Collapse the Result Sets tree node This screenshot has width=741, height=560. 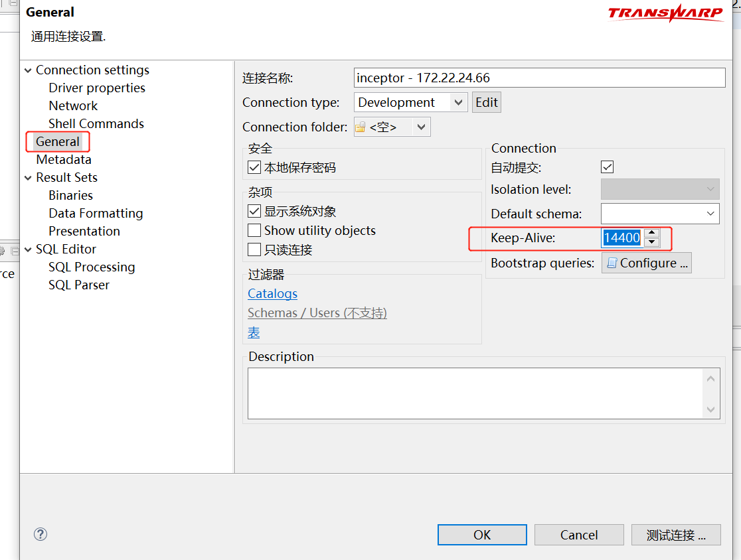pyautogui.click(x=29, y=178)
